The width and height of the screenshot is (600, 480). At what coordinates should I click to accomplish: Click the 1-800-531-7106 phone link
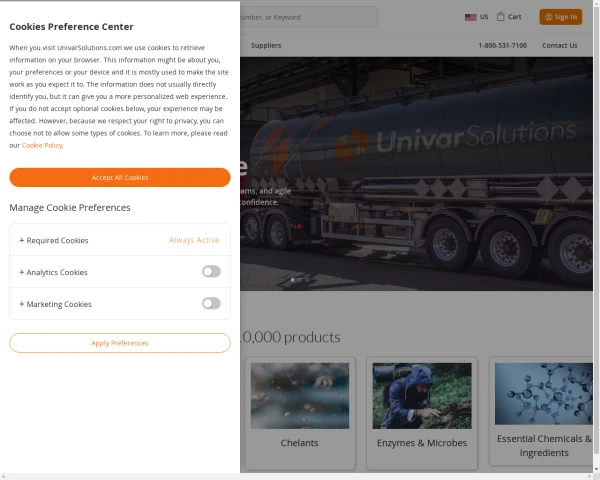tap(502, 45)
